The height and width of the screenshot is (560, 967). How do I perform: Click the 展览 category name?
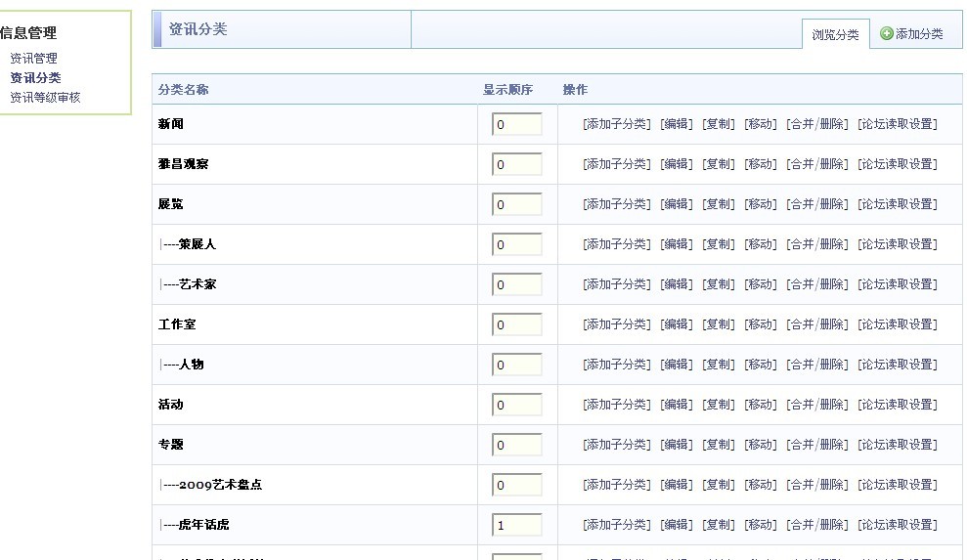171,204
